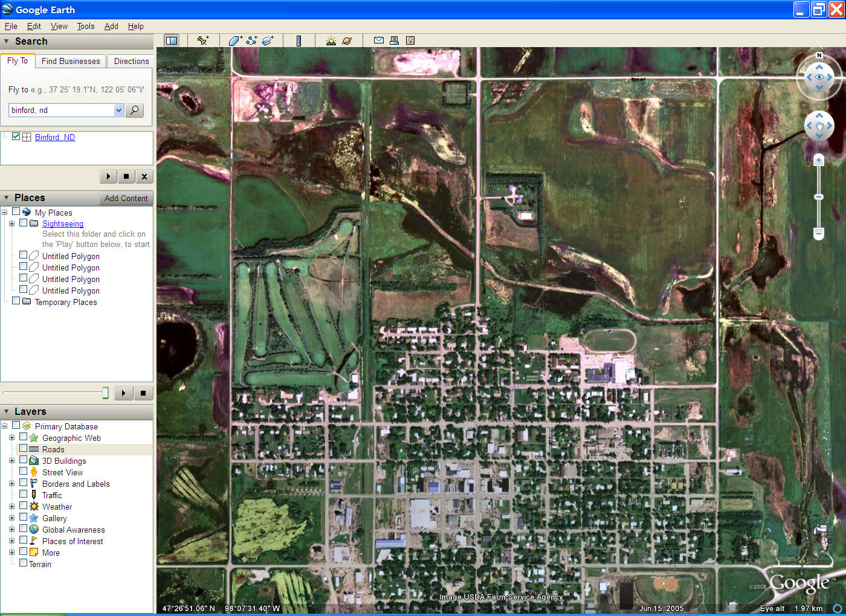Viewport: 846px width, 616px height.
Task: Expand the Weather layer node
Action: point(11,507)
